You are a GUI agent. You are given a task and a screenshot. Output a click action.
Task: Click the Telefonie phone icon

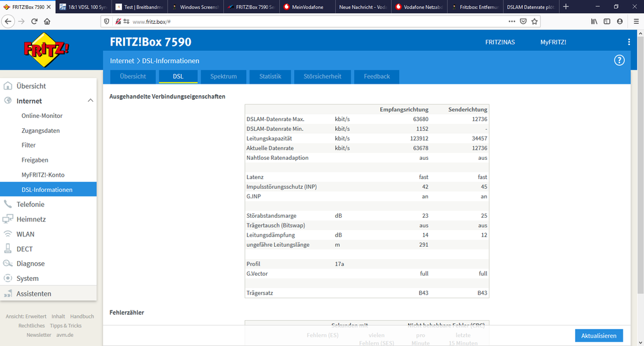coord(8,204)
